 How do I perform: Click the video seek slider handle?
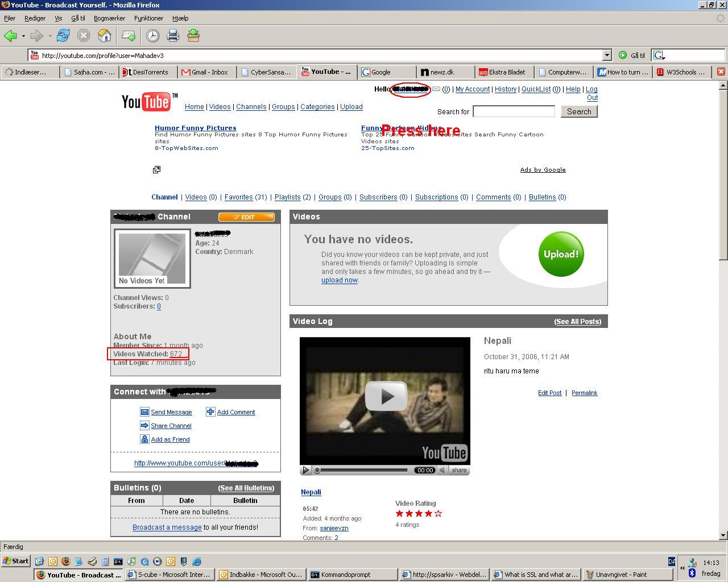(x=317, y=470)
